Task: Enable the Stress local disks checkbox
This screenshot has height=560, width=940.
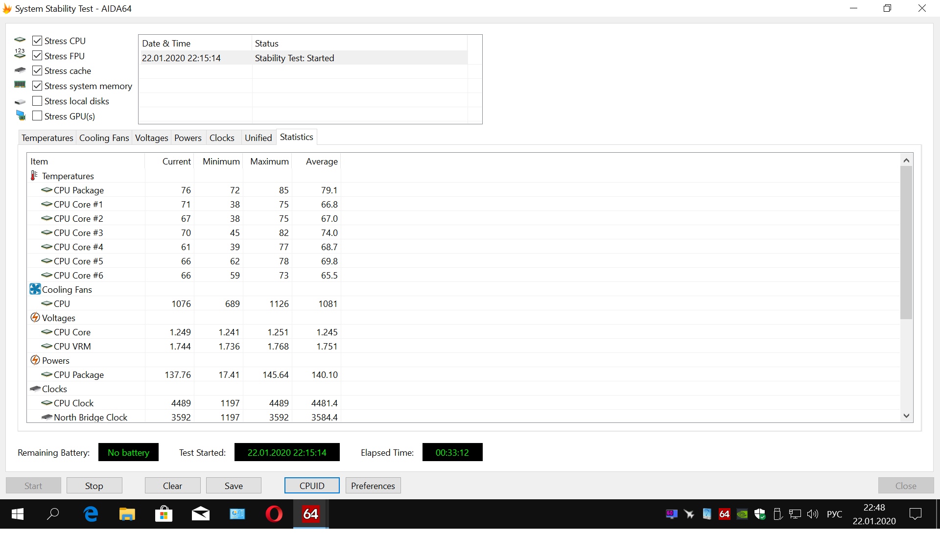Action: 37,101
